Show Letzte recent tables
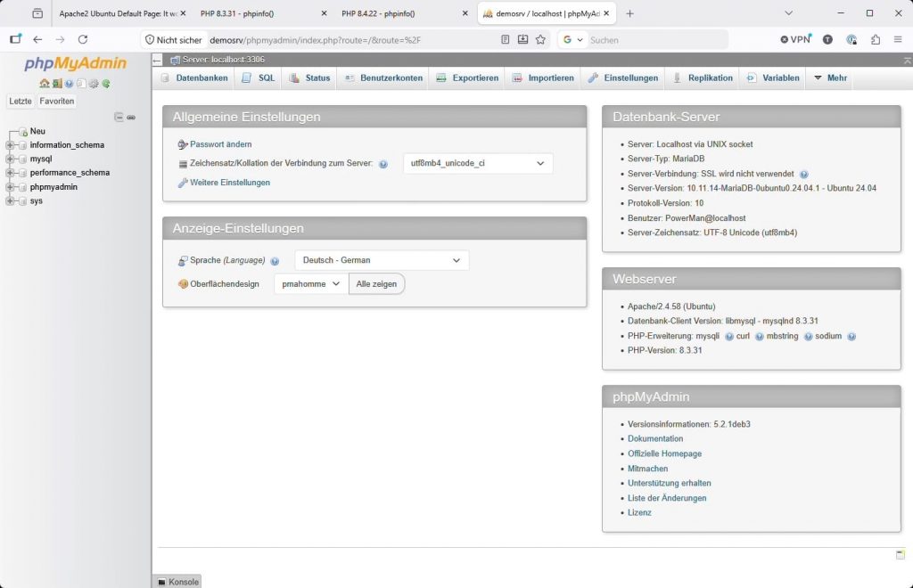Screen dimensions: 913x588 (21, 102)
